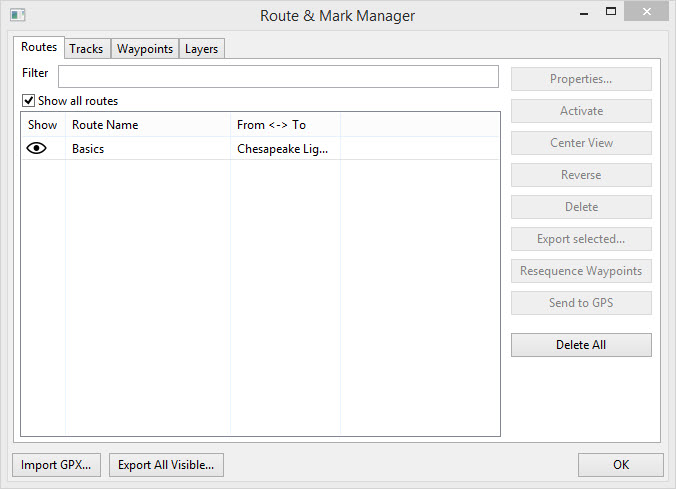Select the Routes tab
This screenshot has height=489, width=676.
[x=39, y=47]
